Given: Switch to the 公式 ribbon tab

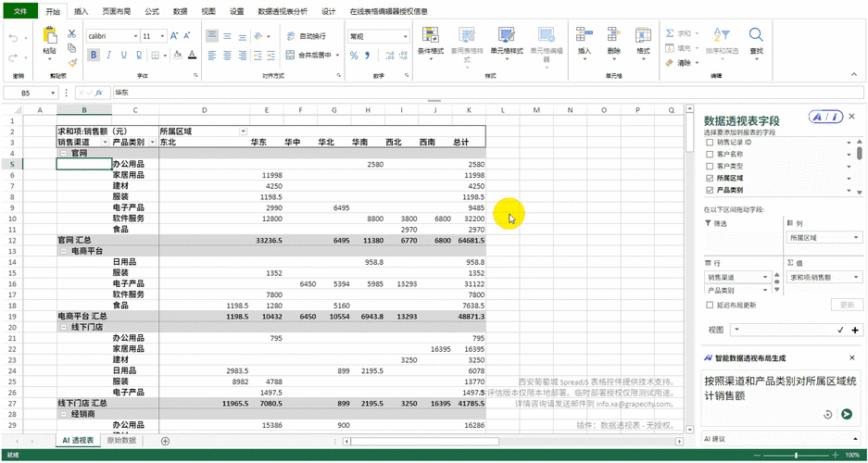Looking at the screenshot, I should click(152, 11).
